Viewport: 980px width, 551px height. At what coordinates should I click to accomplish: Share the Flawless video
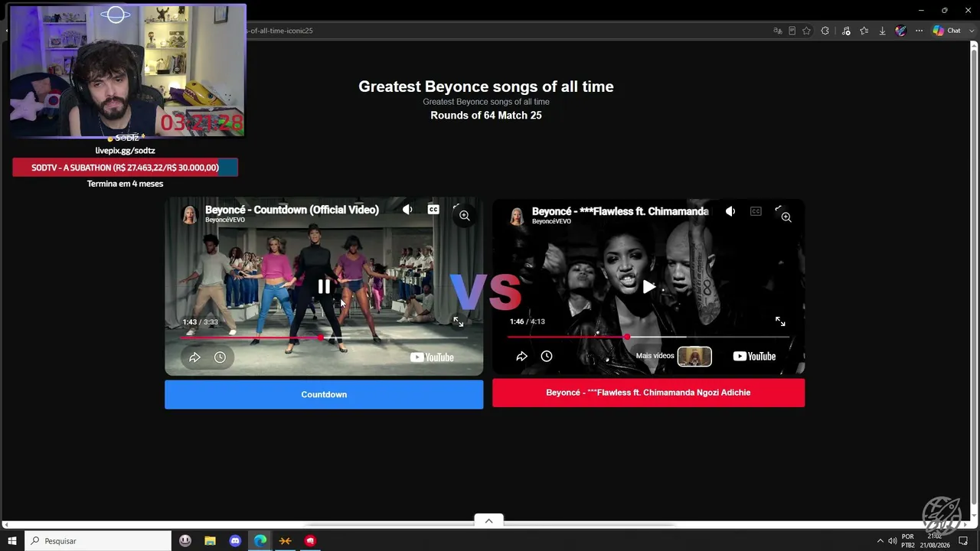(521, 356)
